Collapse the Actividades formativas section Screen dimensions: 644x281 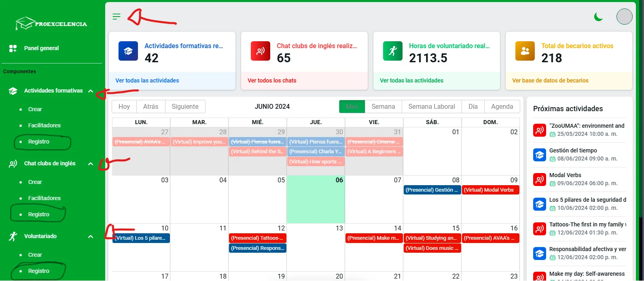pyautogui.click(x=91, y=91)
